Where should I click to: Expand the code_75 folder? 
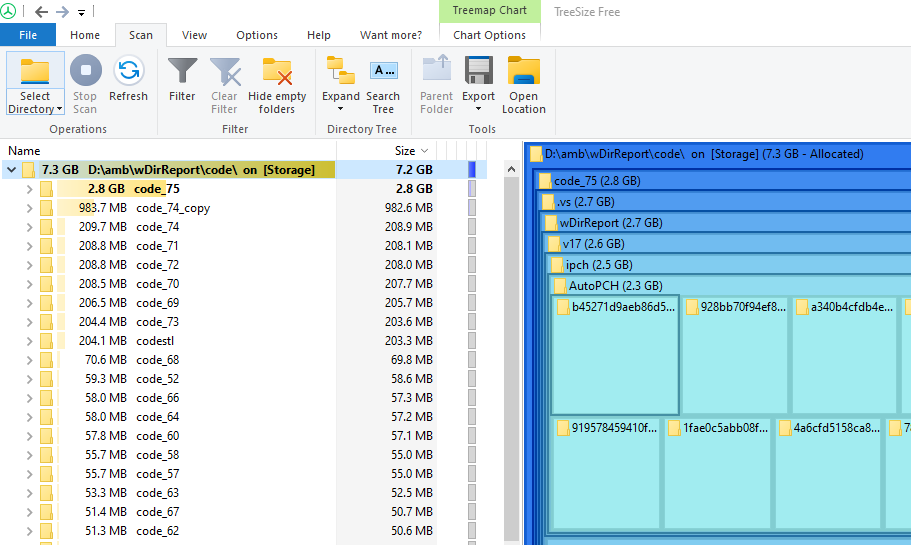(29, 189)
